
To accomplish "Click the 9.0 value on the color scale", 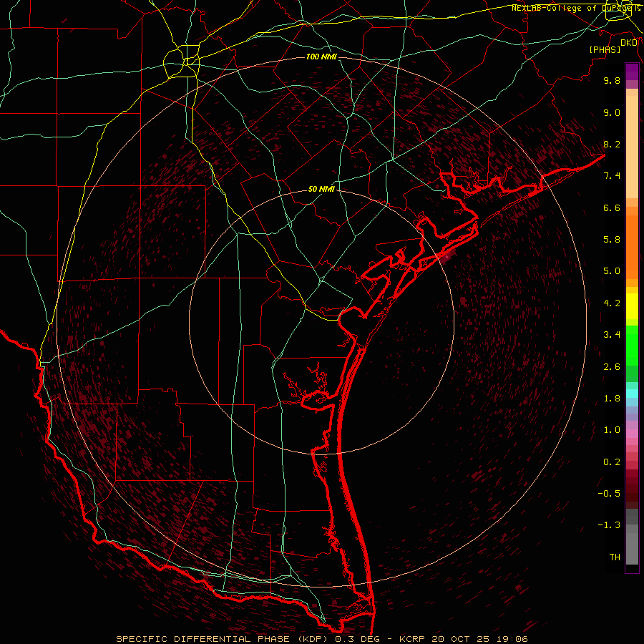I will point(612,113).
